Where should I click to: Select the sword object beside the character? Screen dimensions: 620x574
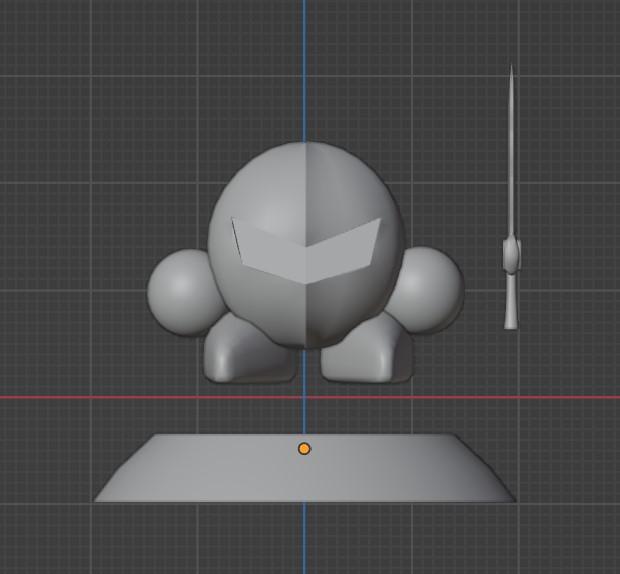coord(511,198)
